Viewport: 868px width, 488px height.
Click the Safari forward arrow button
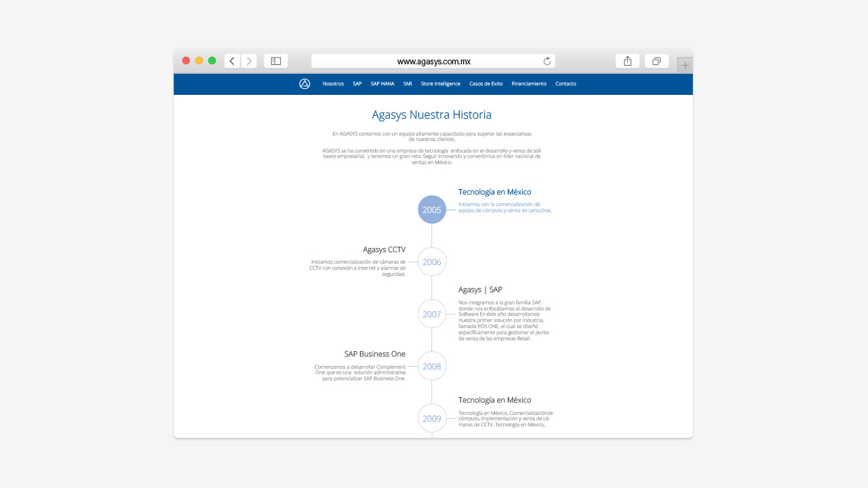(249, 61)
